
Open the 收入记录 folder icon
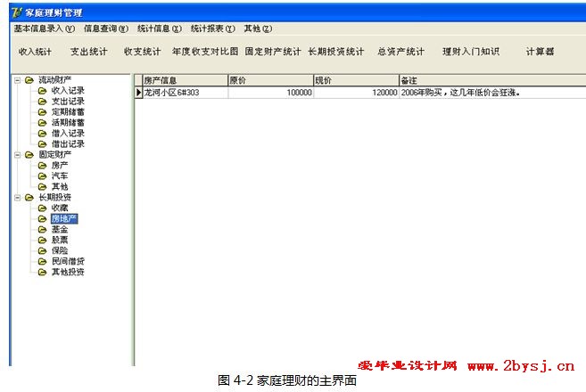[x=42, y=91]
